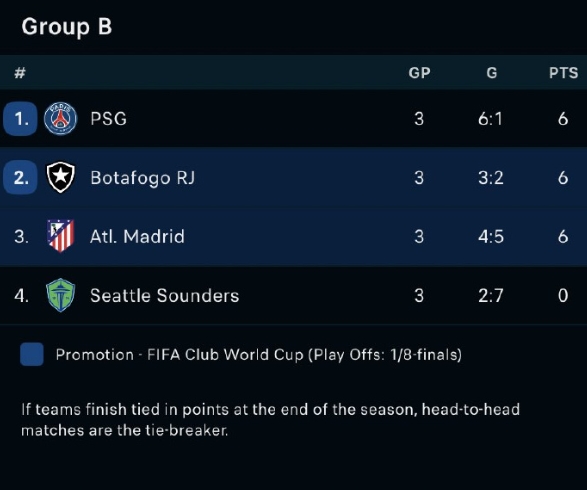Image resolution: width=587 pixels, height=490 pixels.
Task: Click rank number 4. for Seattle Sounders
Action: 21,296
